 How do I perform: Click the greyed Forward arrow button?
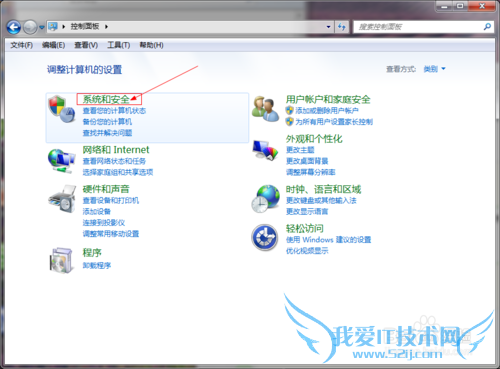click(30, 27)
